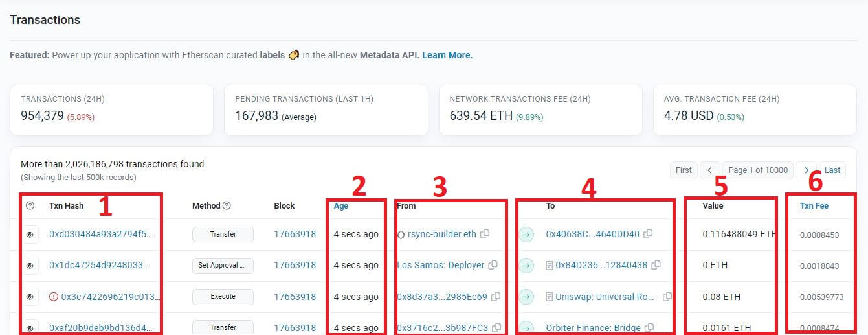Copy Los Samos: Deployer address

click(x=493, y=265)
